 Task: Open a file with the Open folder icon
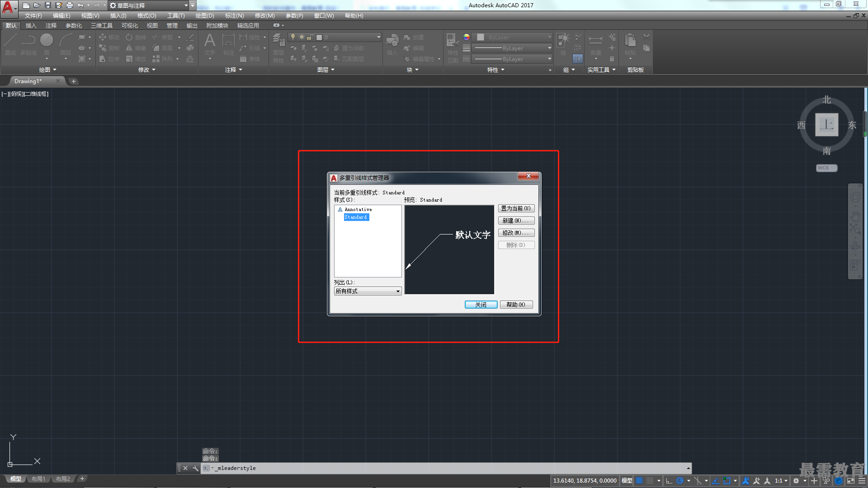point(37,5)
